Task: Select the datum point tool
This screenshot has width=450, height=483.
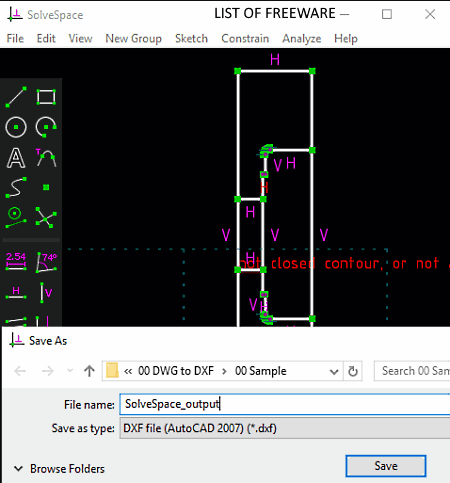Action: pyautogui.click(x=46, y=187)
